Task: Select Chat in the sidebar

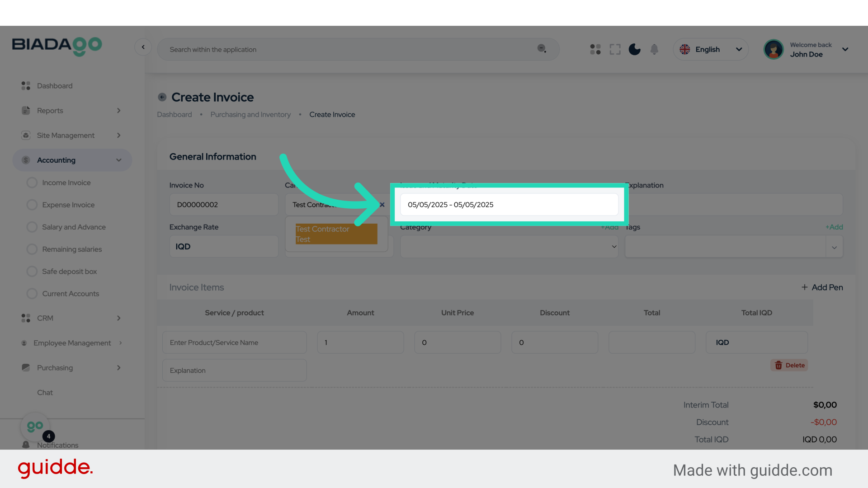Action: pos(45,392)
